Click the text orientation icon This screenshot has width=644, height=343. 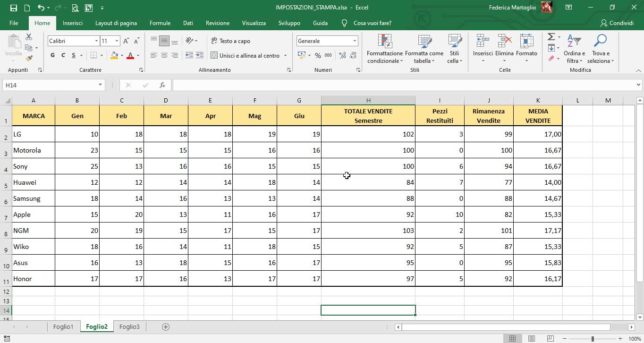coord(189,41)
